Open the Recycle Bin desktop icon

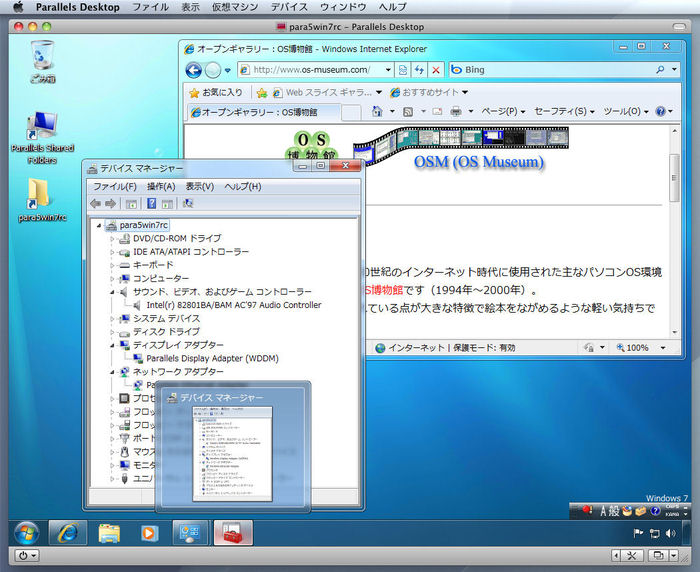pos(43,61)
